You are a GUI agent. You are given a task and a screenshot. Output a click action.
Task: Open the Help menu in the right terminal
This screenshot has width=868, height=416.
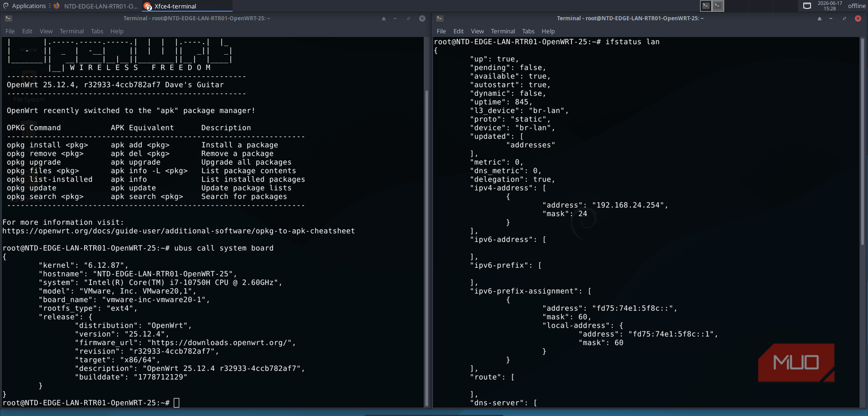[548, 31]
